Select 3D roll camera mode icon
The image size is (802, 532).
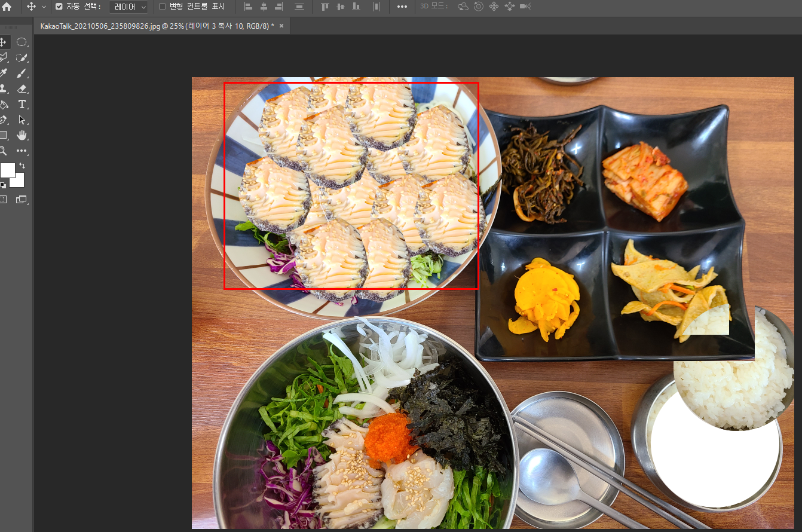(479, 7)
